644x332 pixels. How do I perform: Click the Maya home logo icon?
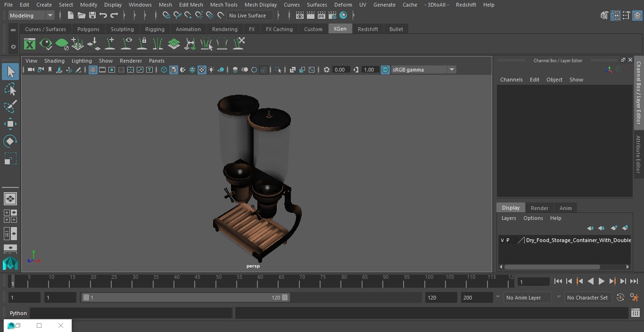(10, 263)
